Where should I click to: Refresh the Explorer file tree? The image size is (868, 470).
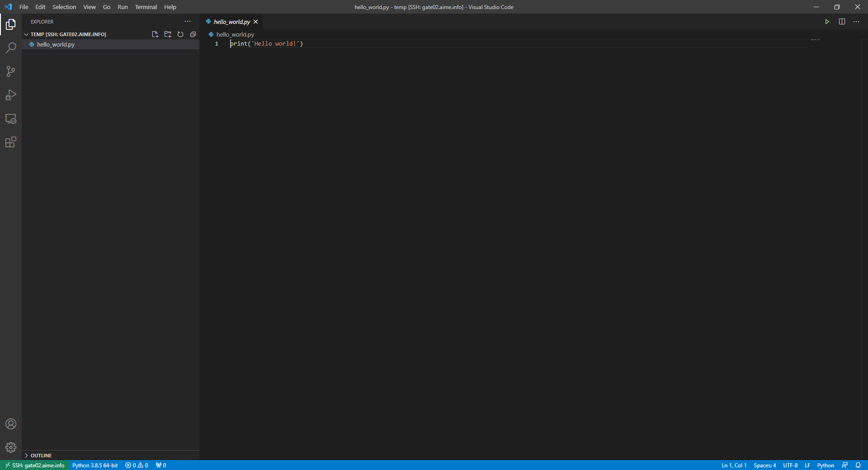(x=180, y=34)
